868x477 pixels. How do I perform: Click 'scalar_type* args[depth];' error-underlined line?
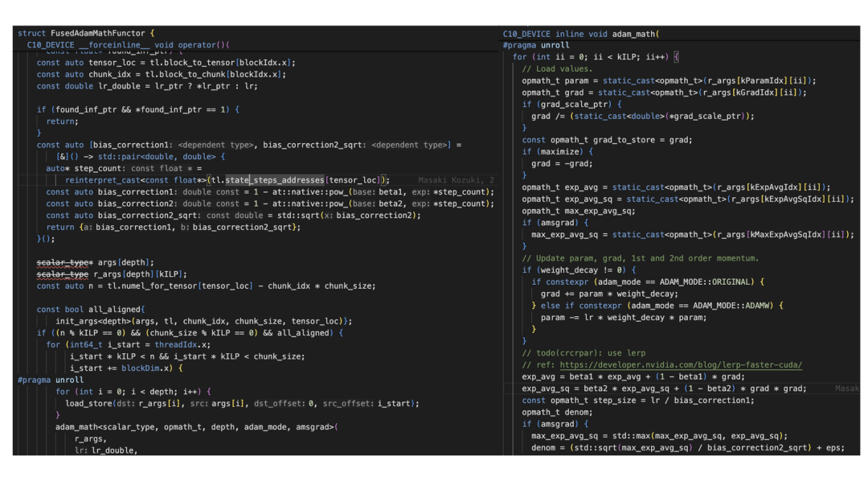(x=95, y=262)
